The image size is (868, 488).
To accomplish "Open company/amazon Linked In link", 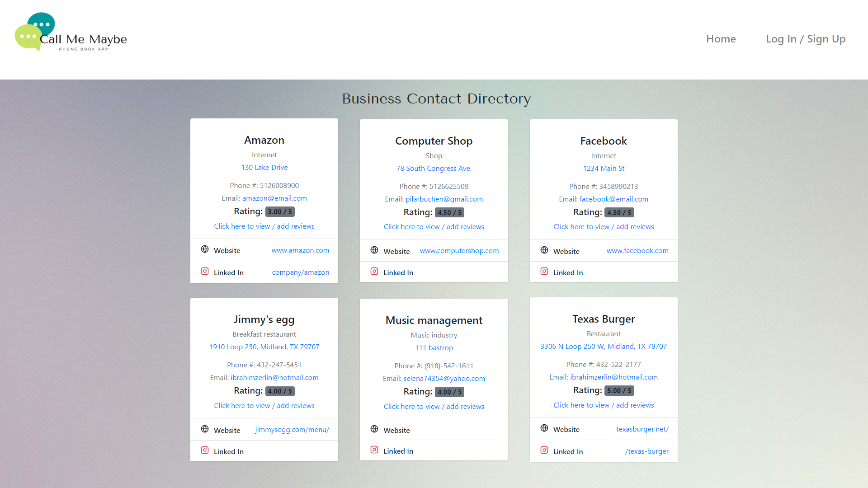I will click(300, 272).
